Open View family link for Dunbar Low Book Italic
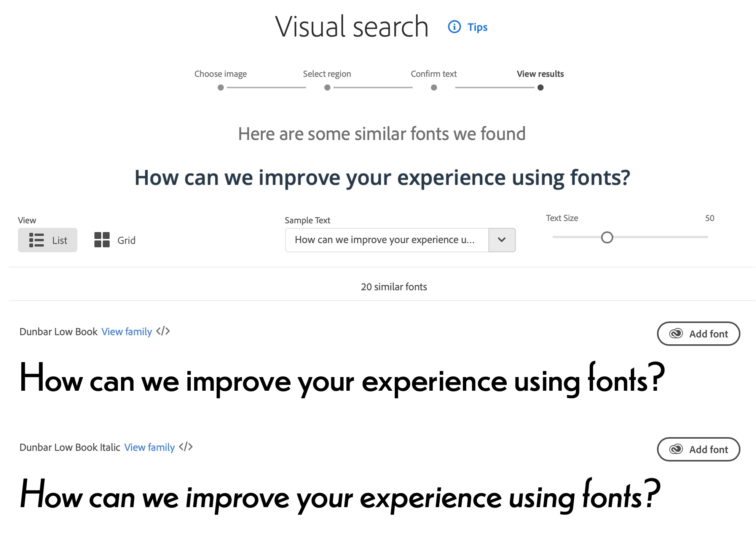756x541 pixels. coord(149,447)
